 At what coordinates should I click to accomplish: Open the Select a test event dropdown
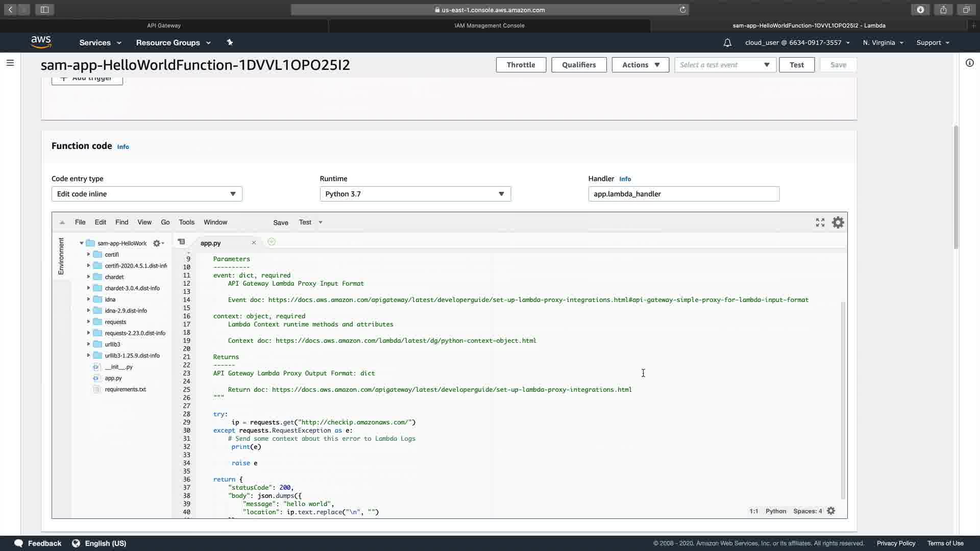coord(725,65)
